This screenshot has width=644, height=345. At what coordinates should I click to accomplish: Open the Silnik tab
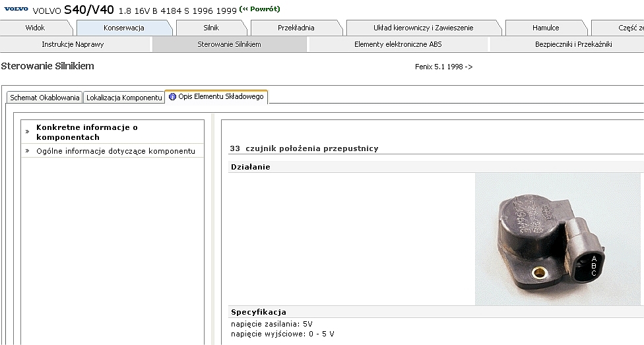tap(211, 28)
